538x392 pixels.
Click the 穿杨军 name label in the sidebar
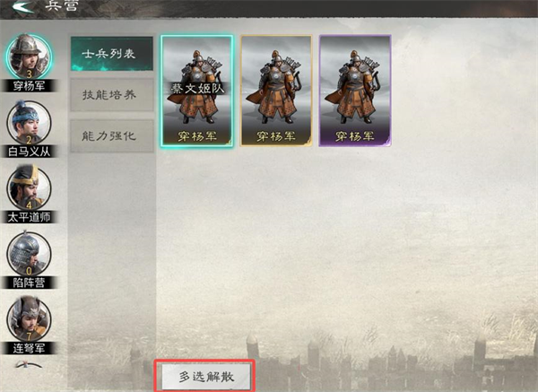coord(29,86)
